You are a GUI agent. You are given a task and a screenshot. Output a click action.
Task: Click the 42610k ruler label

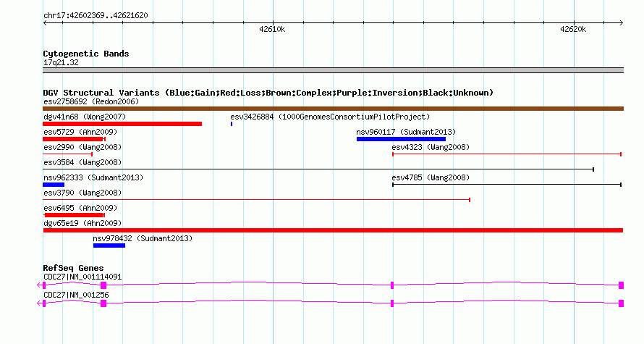[272, 29]
